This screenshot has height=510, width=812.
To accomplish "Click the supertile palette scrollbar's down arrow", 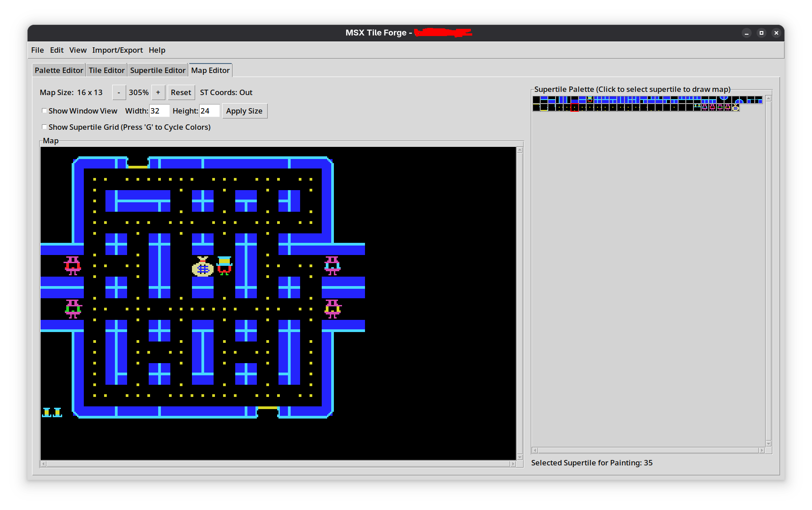I will click(769, 443).
